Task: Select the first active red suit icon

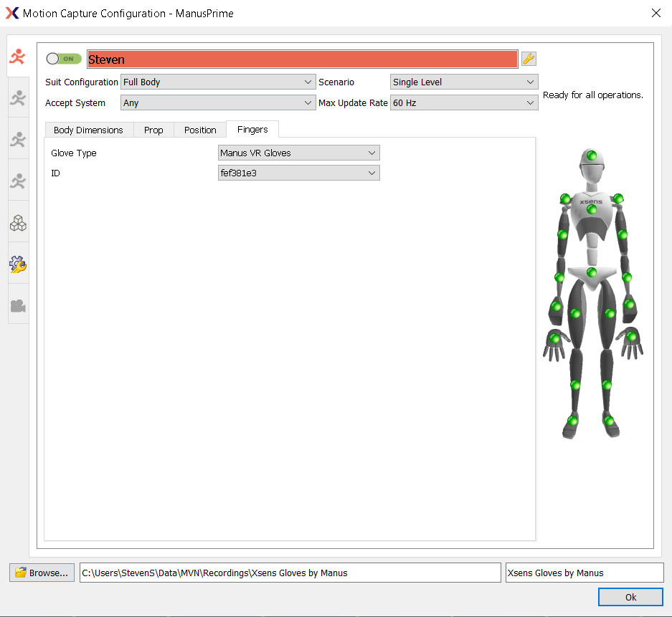Action: point(18,57)
